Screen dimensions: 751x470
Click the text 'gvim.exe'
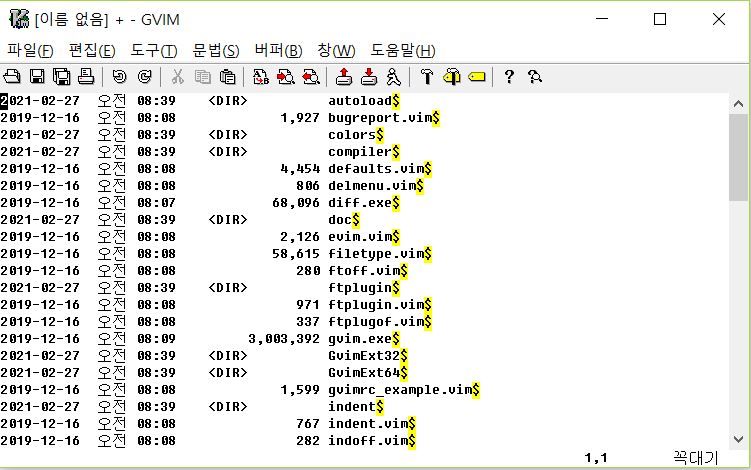[360, 339]
